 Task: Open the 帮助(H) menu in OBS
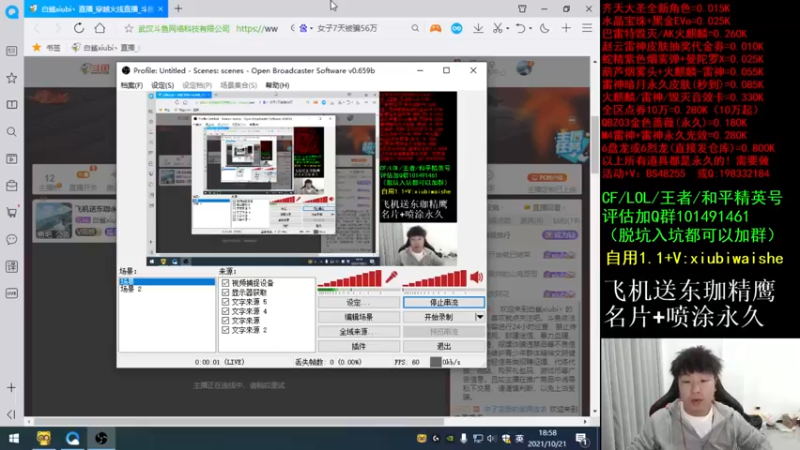[277, 85]
